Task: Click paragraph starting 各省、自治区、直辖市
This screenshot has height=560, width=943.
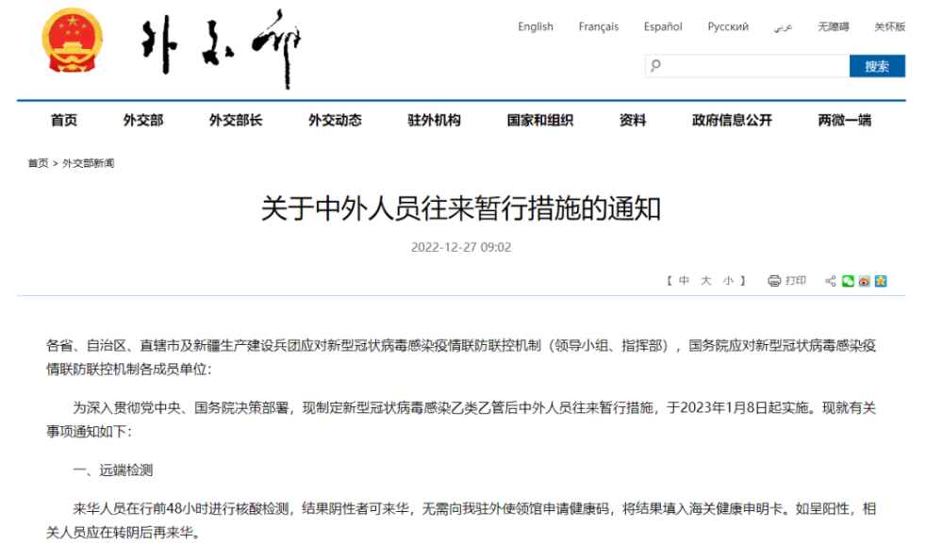Action: tap(461, 357)
